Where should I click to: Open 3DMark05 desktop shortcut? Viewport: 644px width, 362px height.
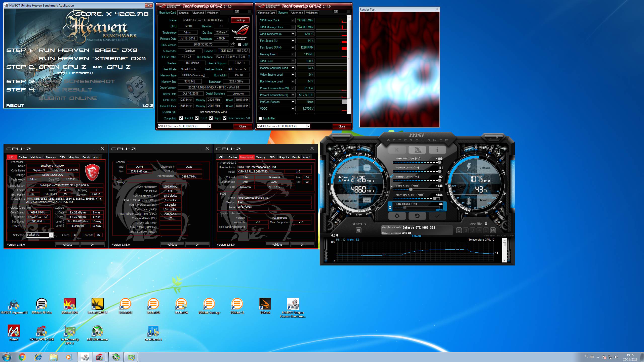click(x=153, y=306)
